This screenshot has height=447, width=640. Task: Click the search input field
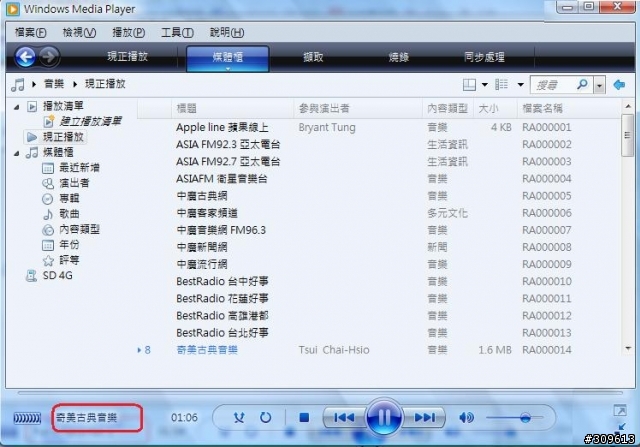tap(553, 85)
